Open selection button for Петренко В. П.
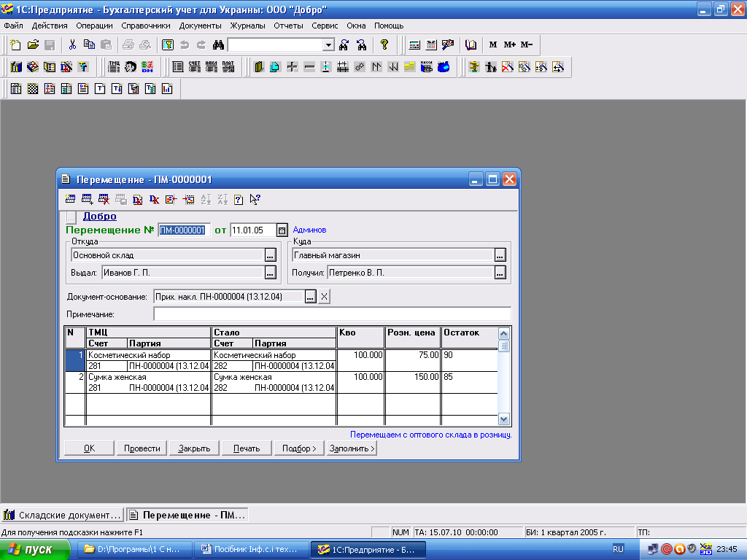Image resolution: width=747 pixels, height=560 pixels. point(500,273)
